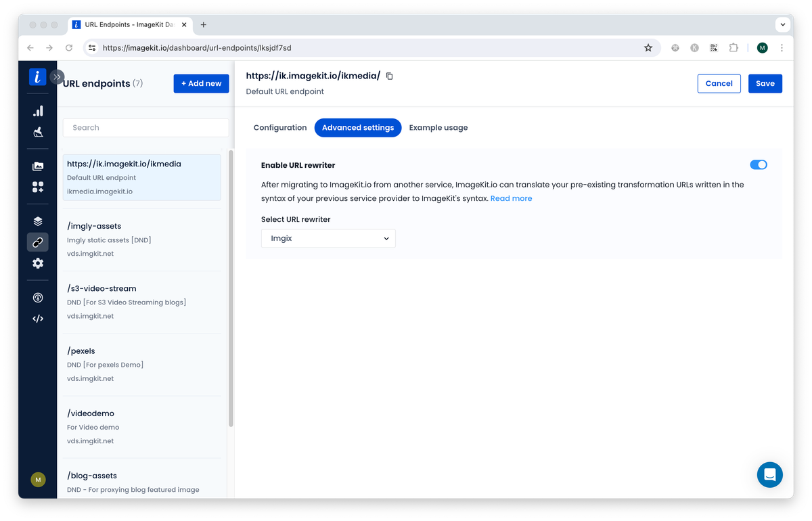The height and width of the screenshot is (521, 812).
Task: Open the circular arrow sidebar icon
Action: point(38,298)
